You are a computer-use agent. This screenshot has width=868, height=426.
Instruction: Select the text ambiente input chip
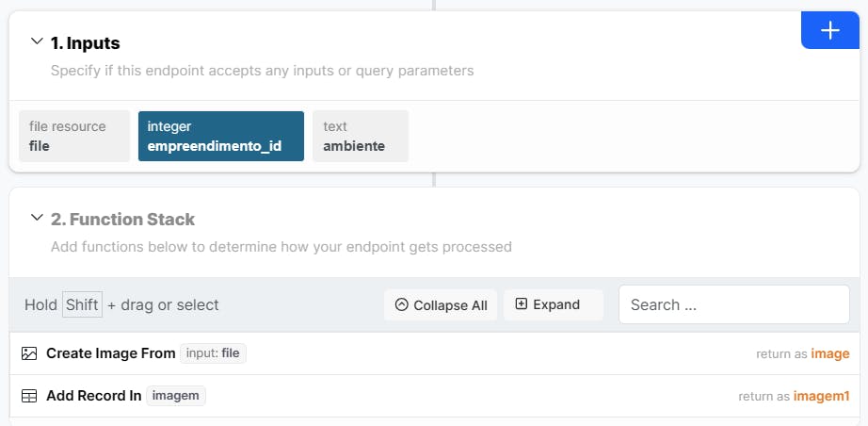(x=360, y=136)
